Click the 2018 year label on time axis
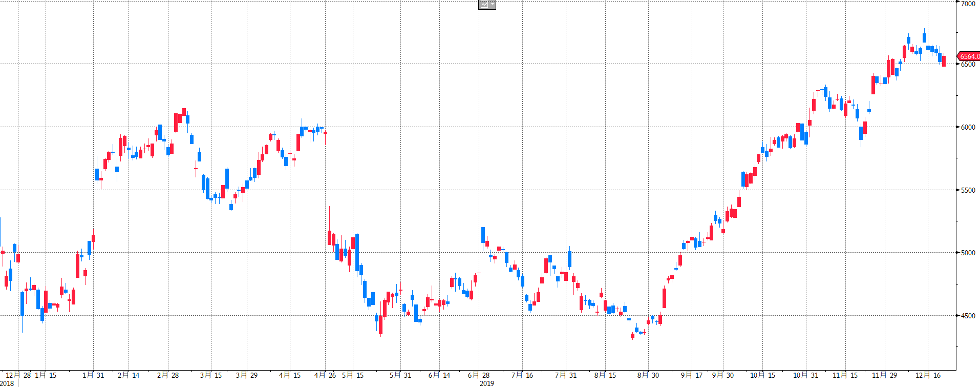Image resolution: width=980 pixels, height=387 pixels. point(7,383)
